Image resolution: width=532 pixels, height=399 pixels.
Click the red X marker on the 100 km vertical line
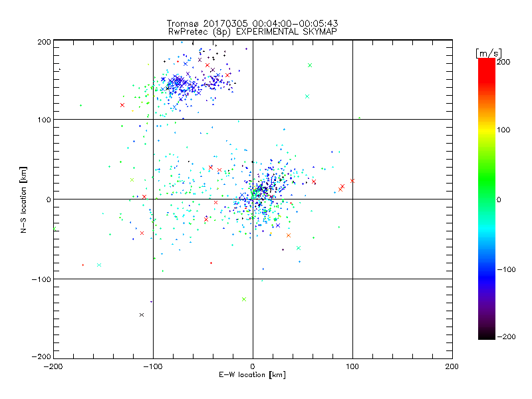coord(352,181)
